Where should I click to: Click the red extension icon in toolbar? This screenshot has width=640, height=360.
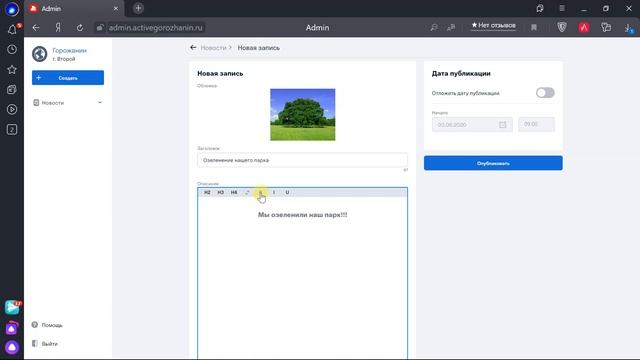click(x=584, y=27)
